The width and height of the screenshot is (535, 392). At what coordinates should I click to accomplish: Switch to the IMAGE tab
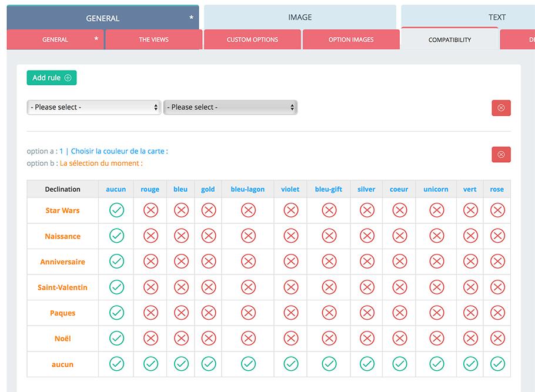300,17
